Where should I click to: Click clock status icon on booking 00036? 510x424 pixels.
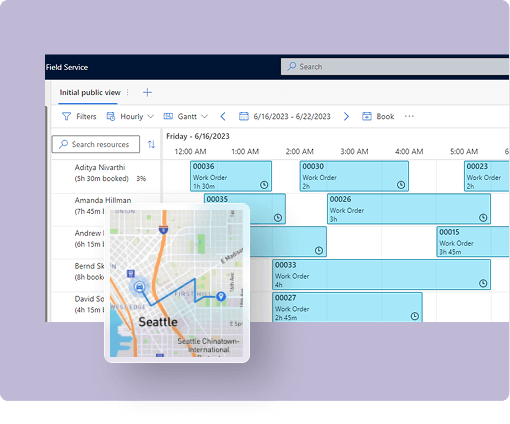point(264,185)
